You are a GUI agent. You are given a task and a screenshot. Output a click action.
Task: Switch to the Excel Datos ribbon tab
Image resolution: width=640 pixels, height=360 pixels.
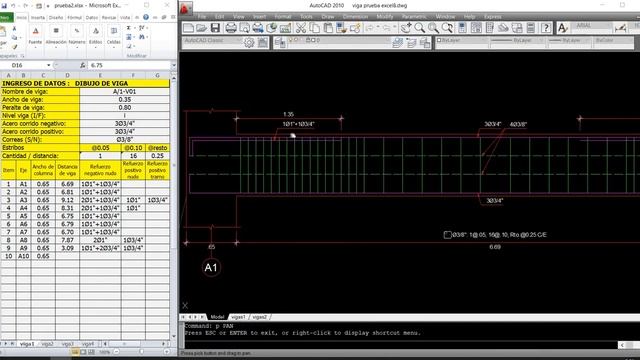[92, 18]
